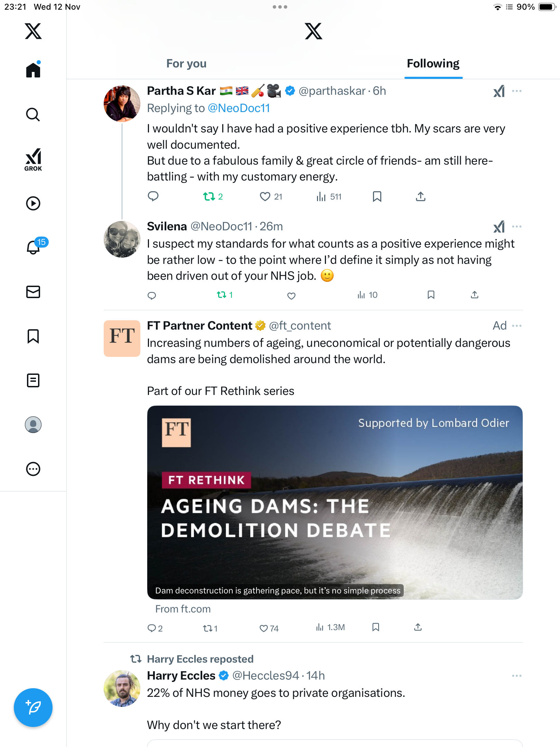Image resolution: width=560 pixels, height=747 pixels.
Task: Select the Following tab
Action: point(433,64)
